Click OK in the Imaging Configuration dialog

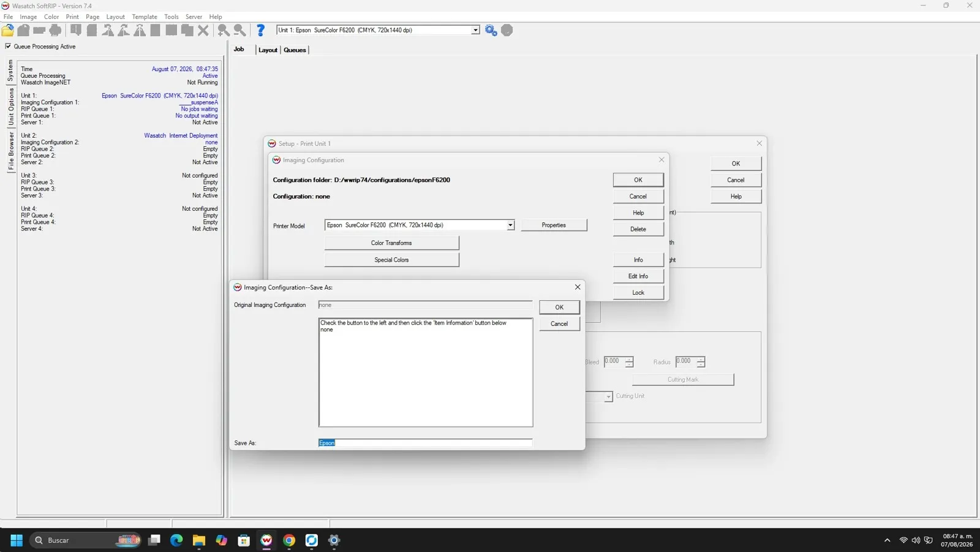(x=638, y=180)
